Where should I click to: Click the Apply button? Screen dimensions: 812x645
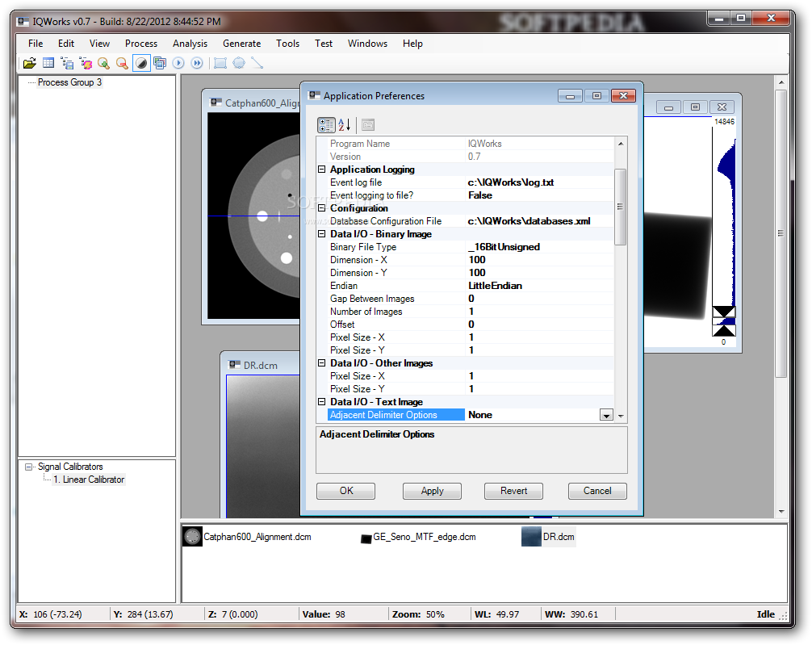click(x=432, y=491)
